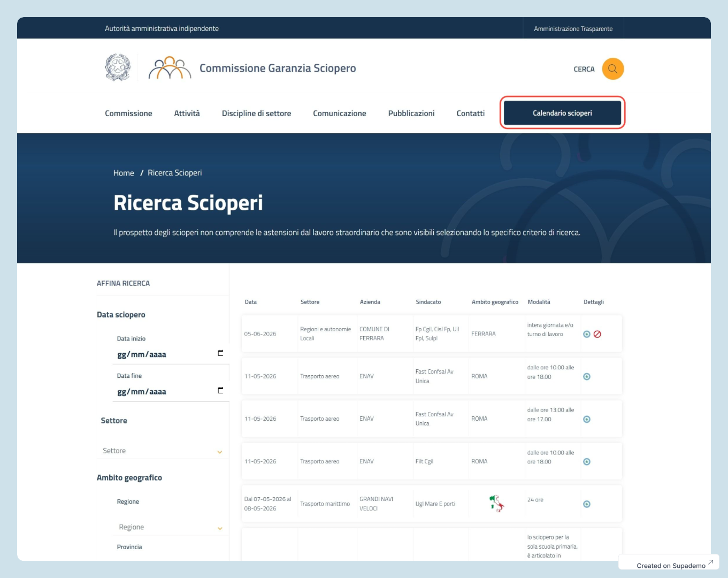
Task: Click Commissione Garanzia Sciopero site title
Action: [x=278, y=68]
